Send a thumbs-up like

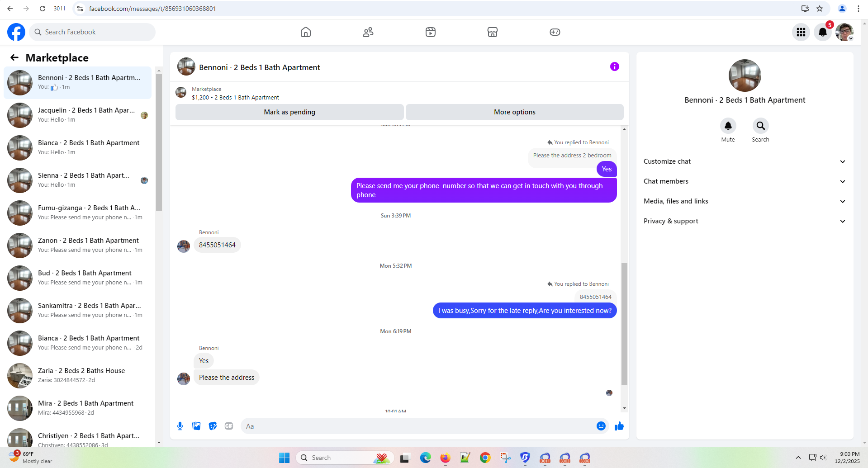619,426
